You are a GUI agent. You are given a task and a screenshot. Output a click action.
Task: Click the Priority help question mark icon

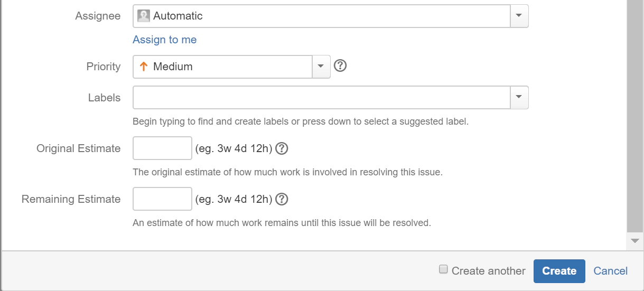pos(341,66)
